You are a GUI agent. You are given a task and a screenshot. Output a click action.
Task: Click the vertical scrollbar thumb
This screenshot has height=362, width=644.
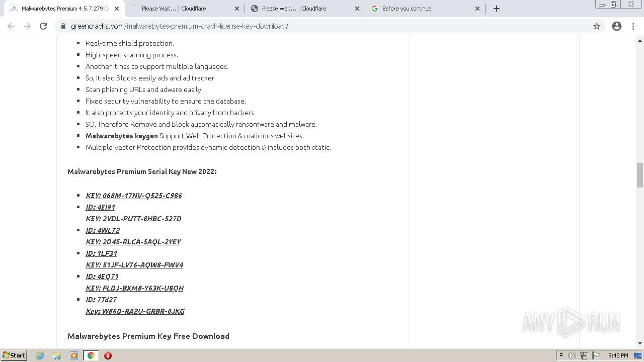pyautogui.click(x=640, y=175)
